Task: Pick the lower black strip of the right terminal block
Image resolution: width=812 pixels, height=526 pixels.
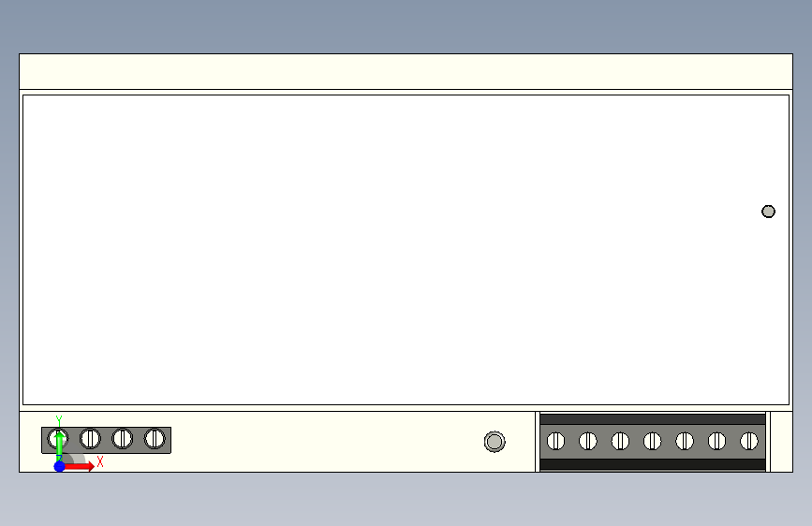Action: [653, 464]
